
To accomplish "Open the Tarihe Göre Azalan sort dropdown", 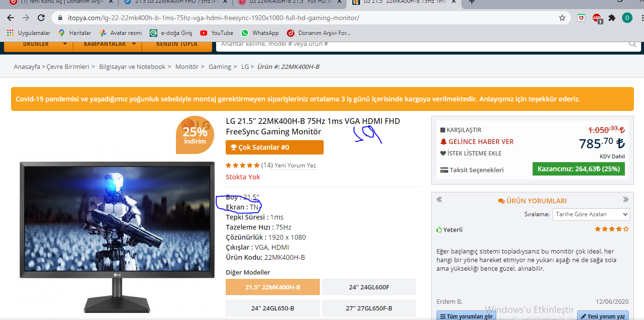I will (x=591, y=214).
